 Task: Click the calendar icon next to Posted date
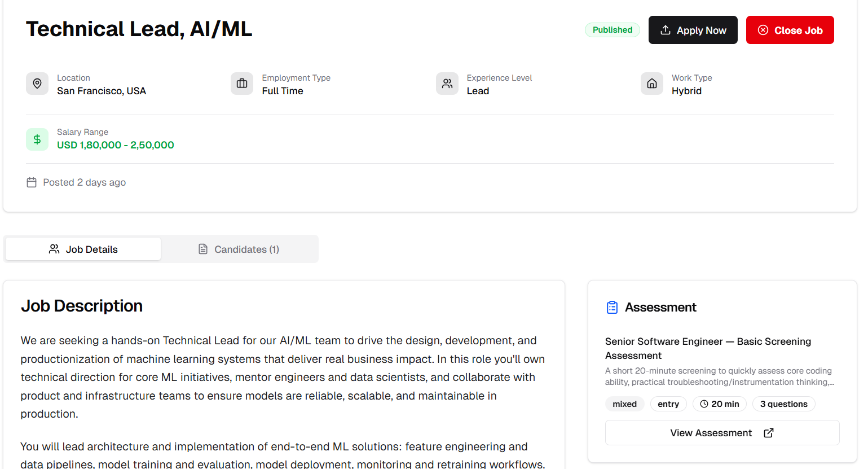click(32, 182)
